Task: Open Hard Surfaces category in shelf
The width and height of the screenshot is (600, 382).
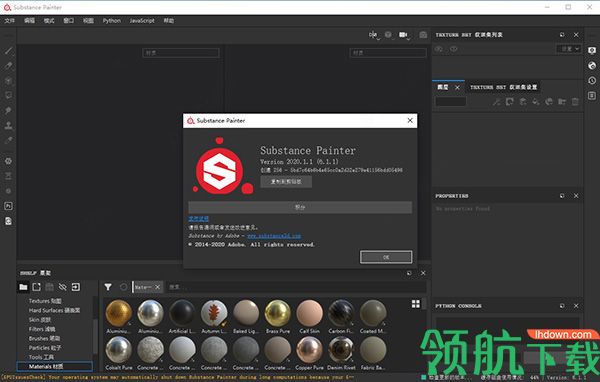Action: [54, 310]
